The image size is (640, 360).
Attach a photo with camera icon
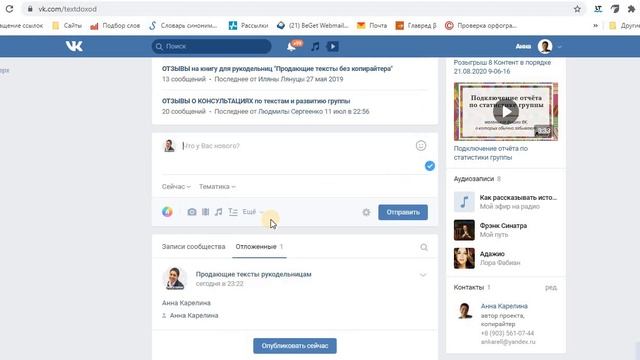[x=192, y=212]
